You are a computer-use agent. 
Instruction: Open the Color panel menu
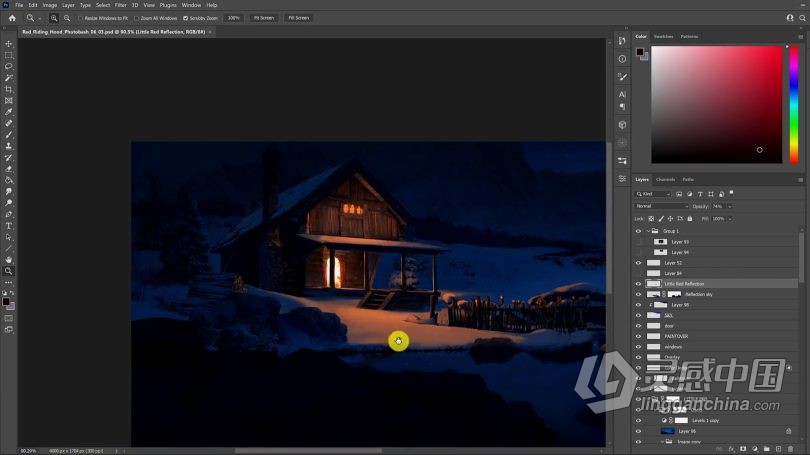(801, 37)
